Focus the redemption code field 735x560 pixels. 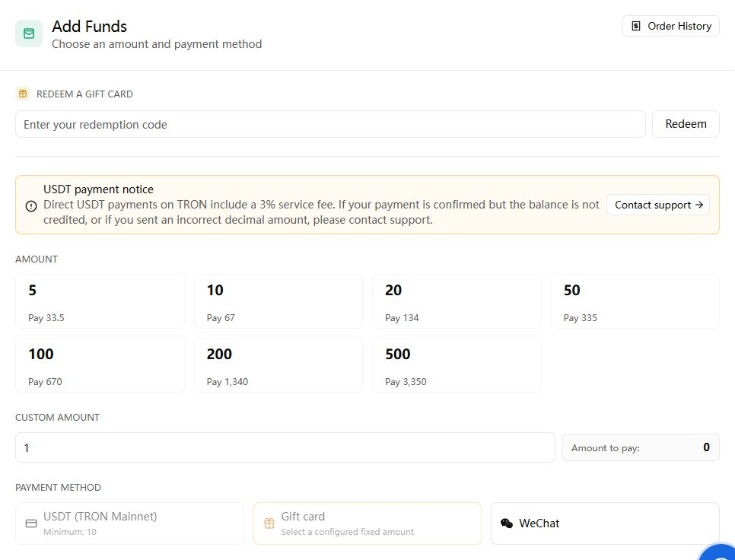(x=330, y=124)
